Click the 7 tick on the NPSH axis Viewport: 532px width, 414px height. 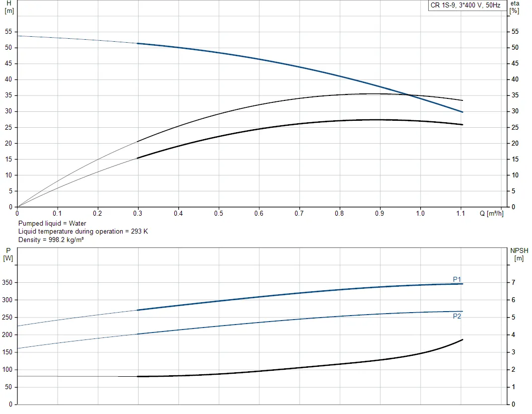(x=513, y=282)
